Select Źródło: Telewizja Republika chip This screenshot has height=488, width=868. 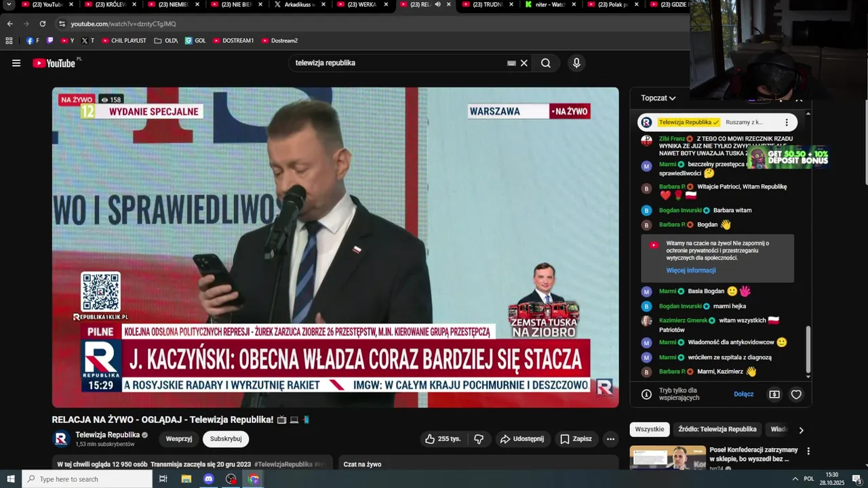point(717,429)
